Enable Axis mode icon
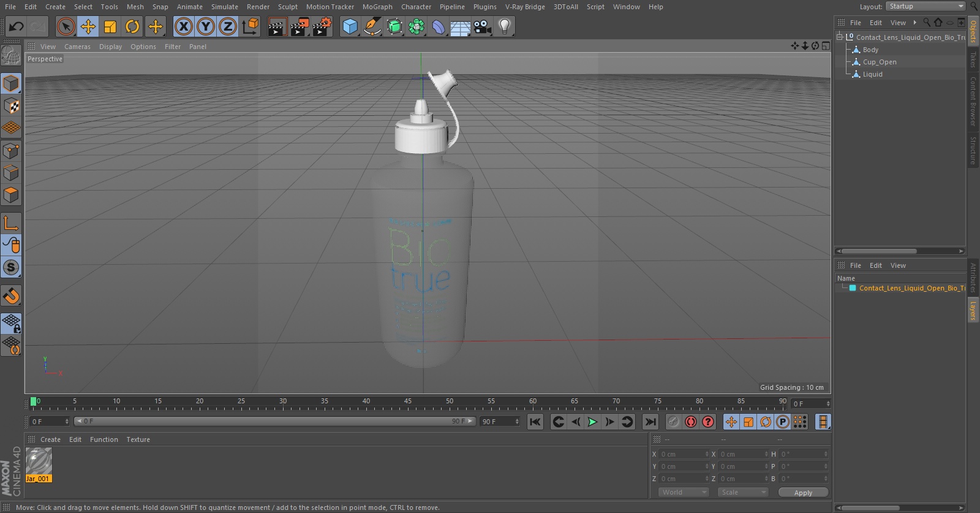 click(x=11, y=223)
